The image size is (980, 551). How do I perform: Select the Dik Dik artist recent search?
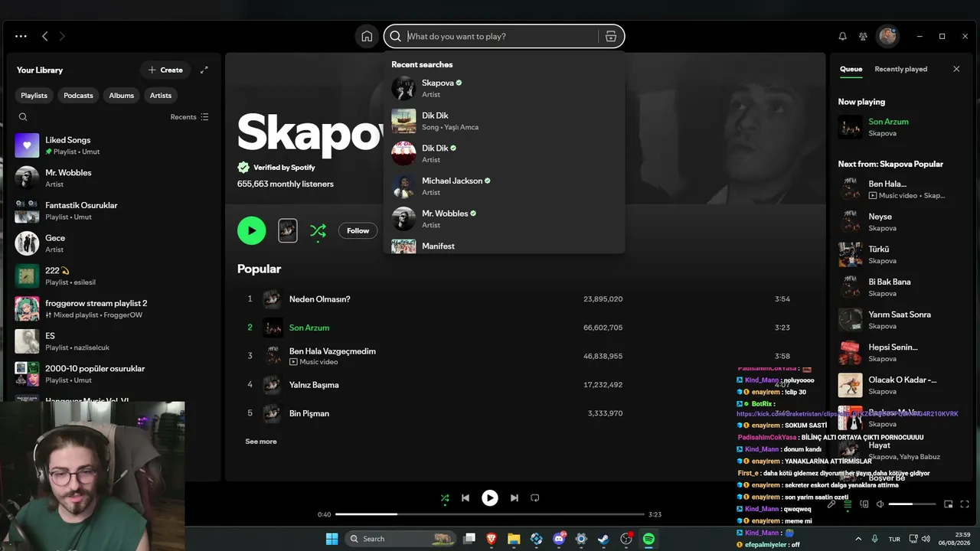504,154
